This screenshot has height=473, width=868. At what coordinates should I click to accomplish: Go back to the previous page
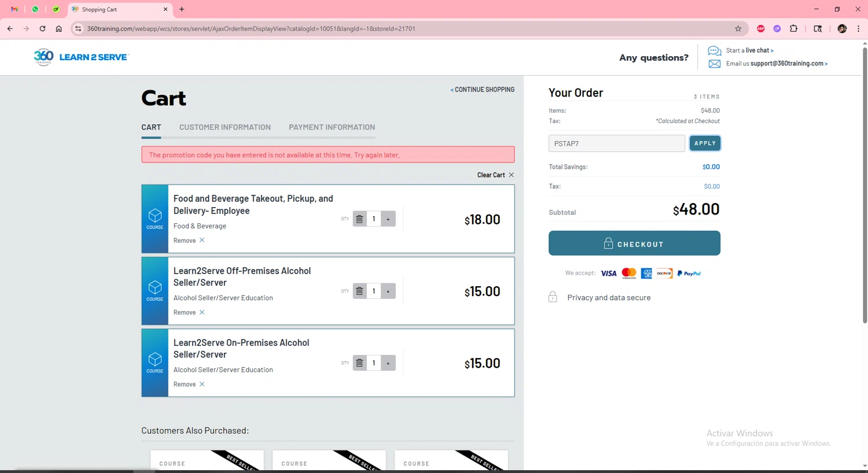click(x=10, y=28)
